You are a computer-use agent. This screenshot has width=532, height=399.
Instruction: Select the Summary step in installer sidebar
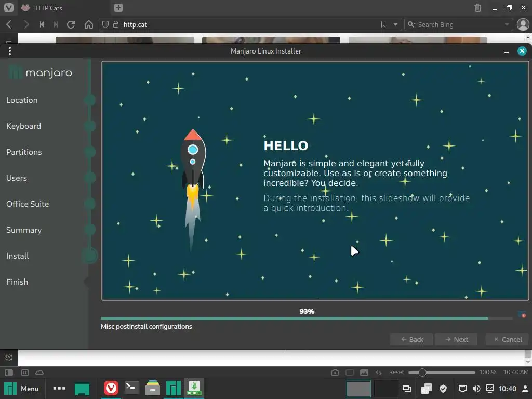click(24, 230)
